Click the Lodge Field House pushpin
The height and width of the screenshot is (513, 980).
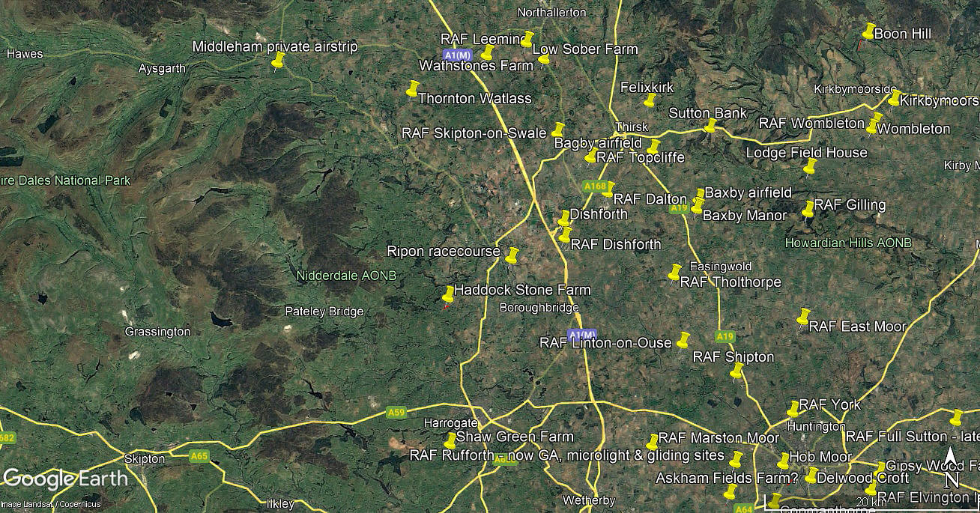810,167
